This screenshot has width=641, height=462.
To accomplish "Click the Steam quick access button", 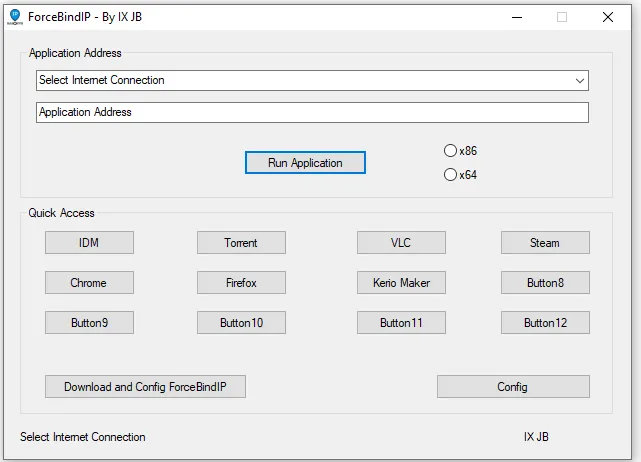I will tap(545, 242).
